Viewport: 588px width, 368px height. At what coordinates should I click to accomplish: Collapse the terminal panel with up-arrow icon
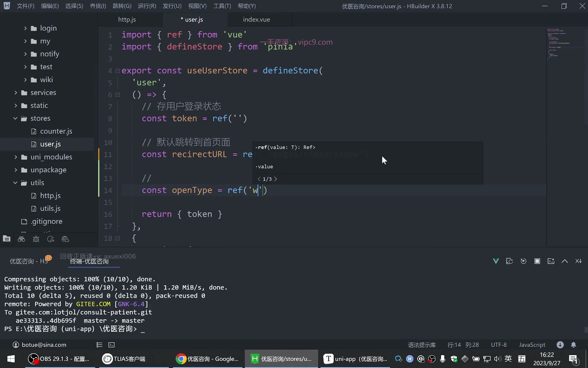tap(565, 261)
